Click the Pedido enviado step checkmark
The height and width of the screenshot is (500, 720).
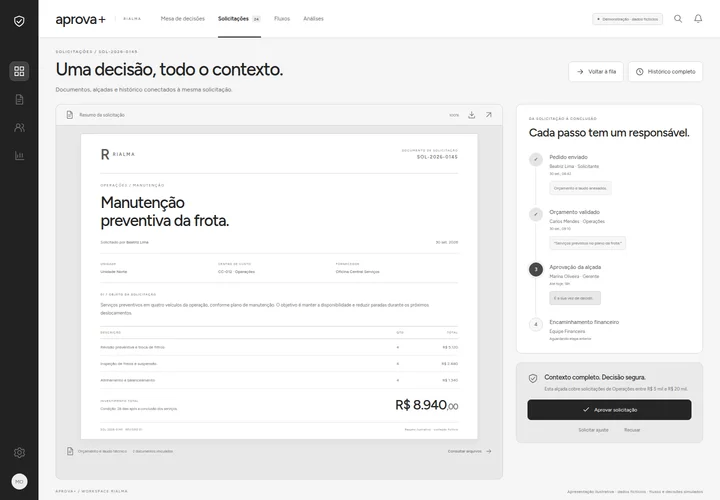click(536, 159)
